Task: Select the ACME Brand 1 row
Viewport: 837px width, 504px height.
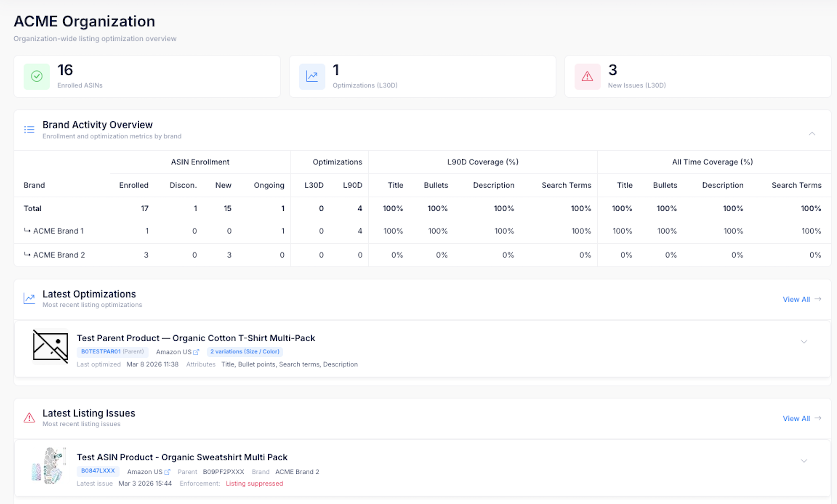Action: click(58, 230)
